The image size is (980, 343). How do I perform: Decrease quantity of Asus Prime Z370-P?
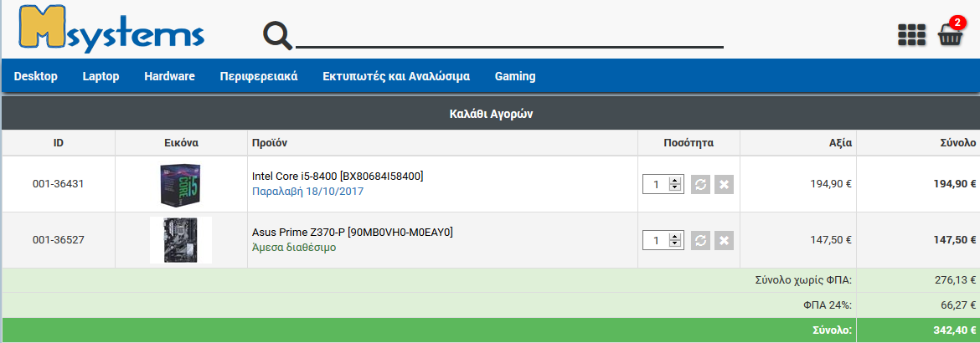pos(674,244)
